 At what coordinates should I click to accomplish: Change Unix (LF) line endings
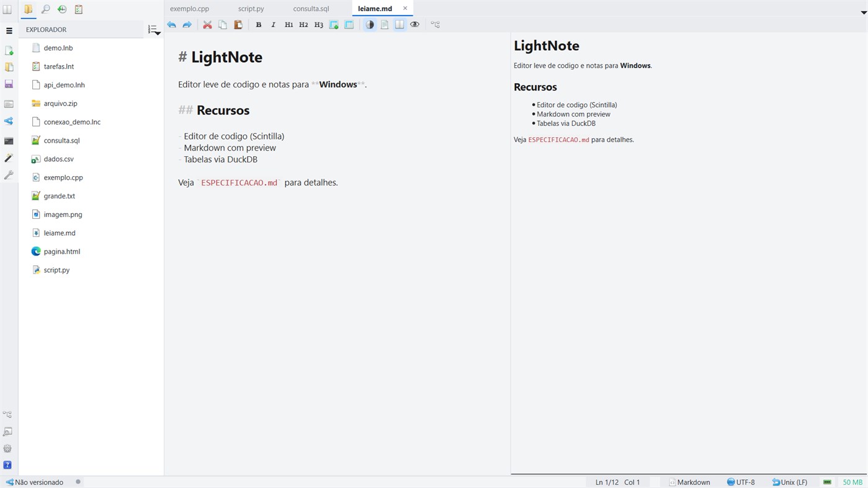[x=790, y=482]
